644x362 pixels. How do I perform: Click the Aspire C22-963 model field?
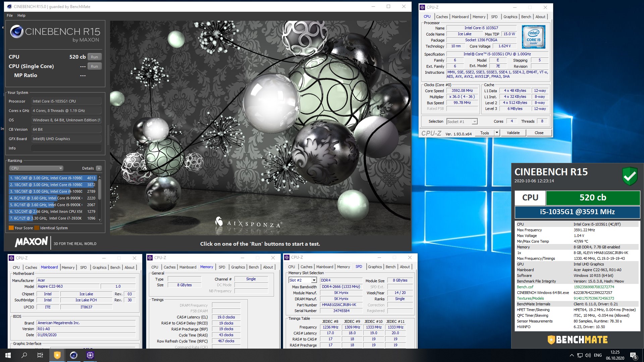coord(68,287)
